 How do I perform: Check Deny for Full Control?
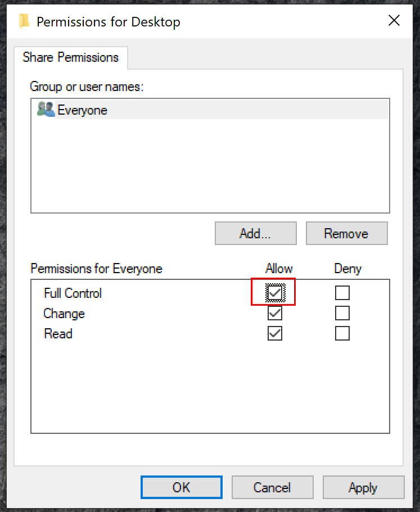342,292
